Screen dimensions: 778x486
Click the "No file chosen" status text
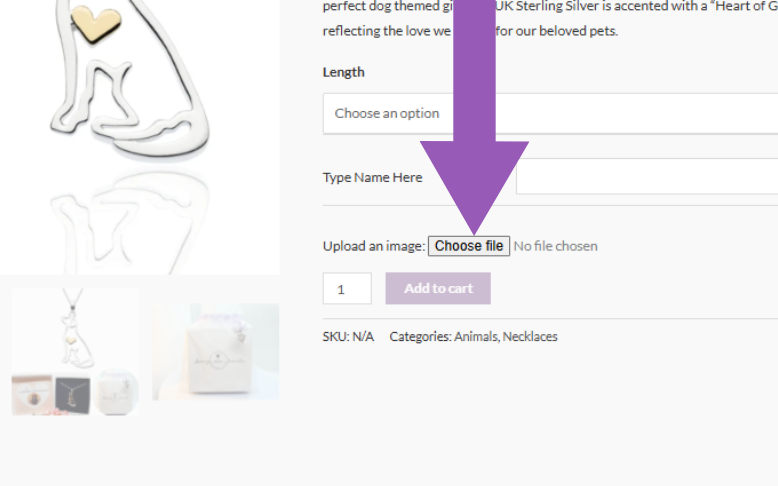tap(555, 246)
